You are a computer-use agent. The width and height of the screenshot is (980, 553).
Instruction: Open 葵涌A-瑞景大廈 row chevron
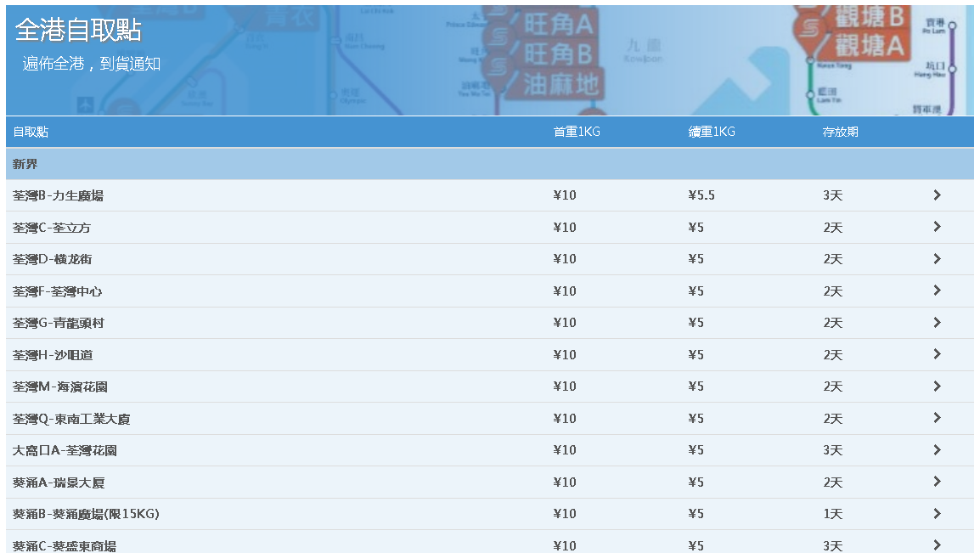click(937, 482)
